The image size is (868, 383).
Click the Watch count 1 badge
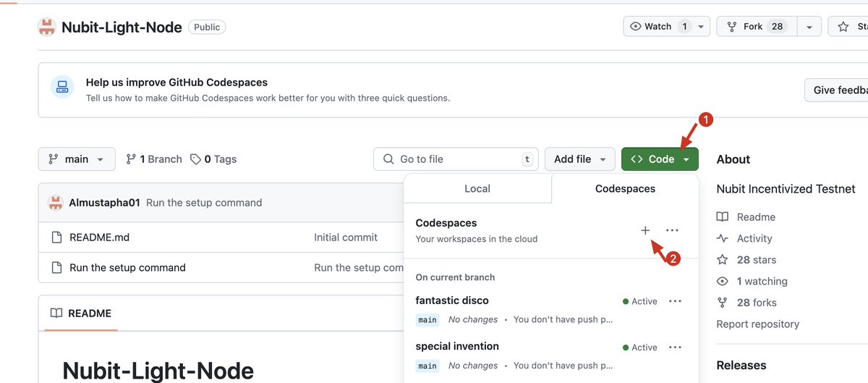(684, 26)
